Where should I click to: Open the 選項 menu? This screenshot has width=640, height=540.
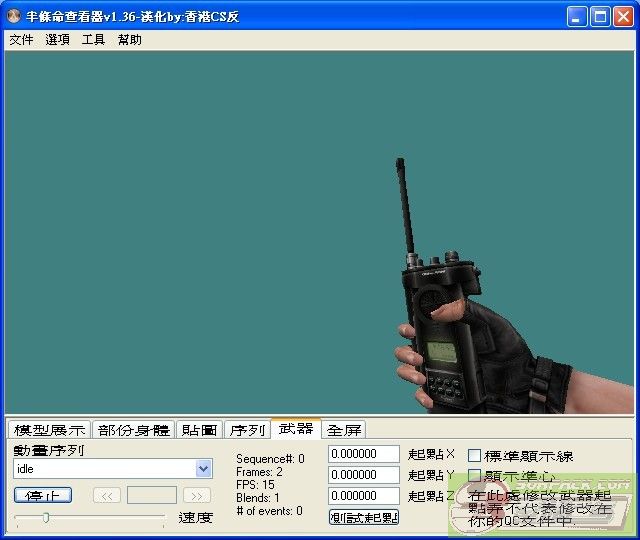pyautogui.click(x=57, y=40)
